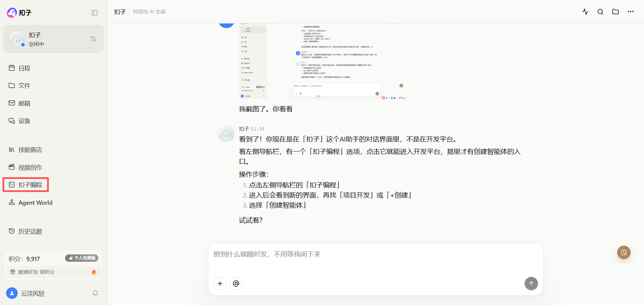This screenshot has width=644, height=305.
Task: Click the 空闲中 status text
Action: coord(36,44)
